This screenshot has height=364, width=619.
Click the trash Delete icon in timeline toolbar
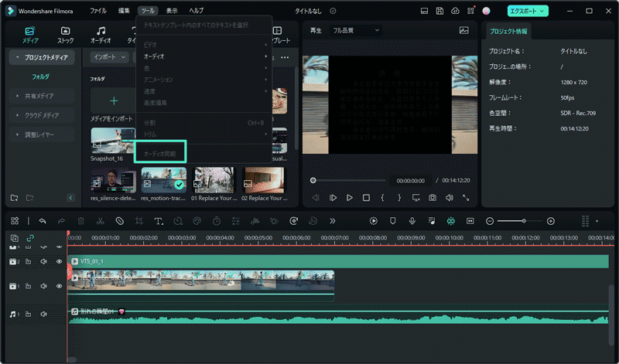tap(81, 221)
